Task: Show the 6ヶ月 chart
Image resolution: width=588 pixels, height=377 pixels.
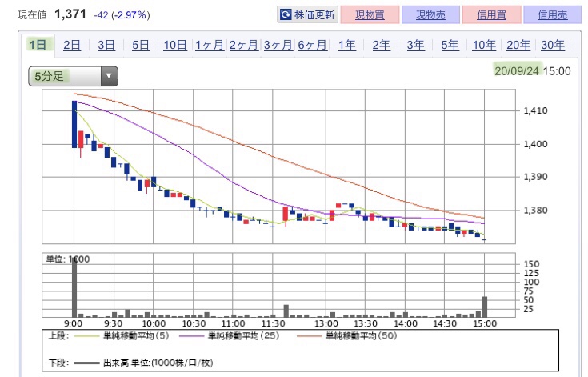Action: pos(312,45)
